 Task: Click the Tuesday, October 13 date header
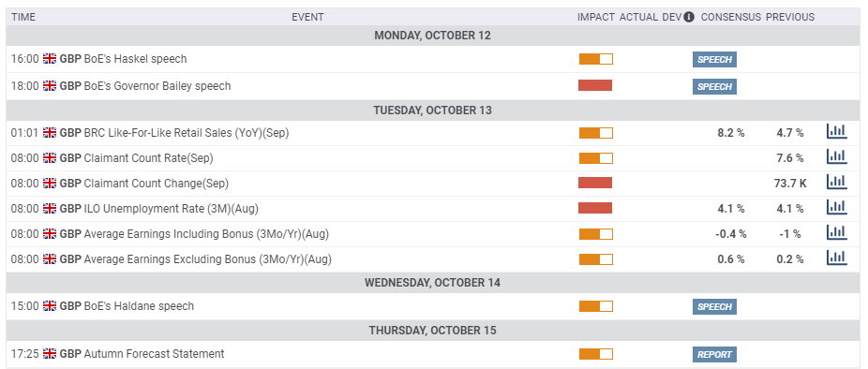[x=432, y=111]
